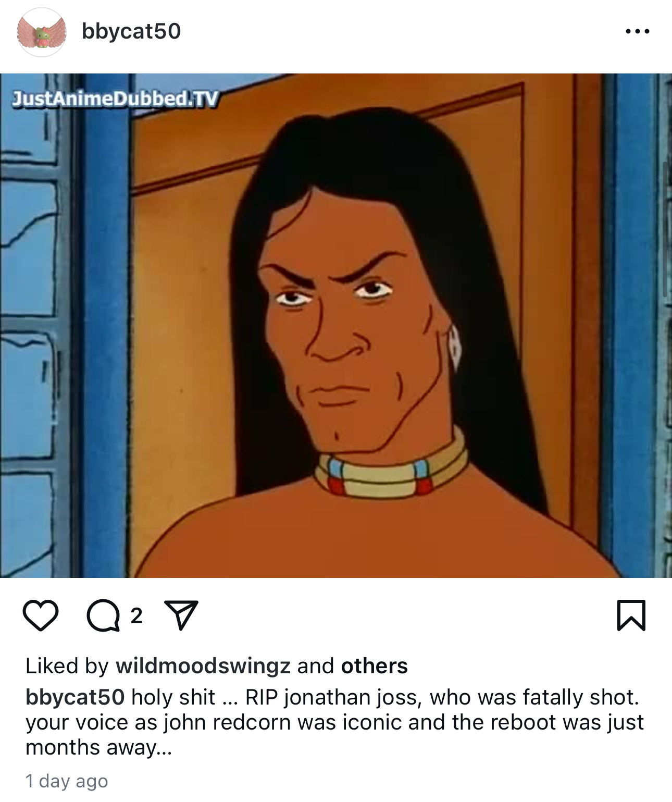
Task: Tap the John Redcorn cartoon image
Action: pos(336,326)
